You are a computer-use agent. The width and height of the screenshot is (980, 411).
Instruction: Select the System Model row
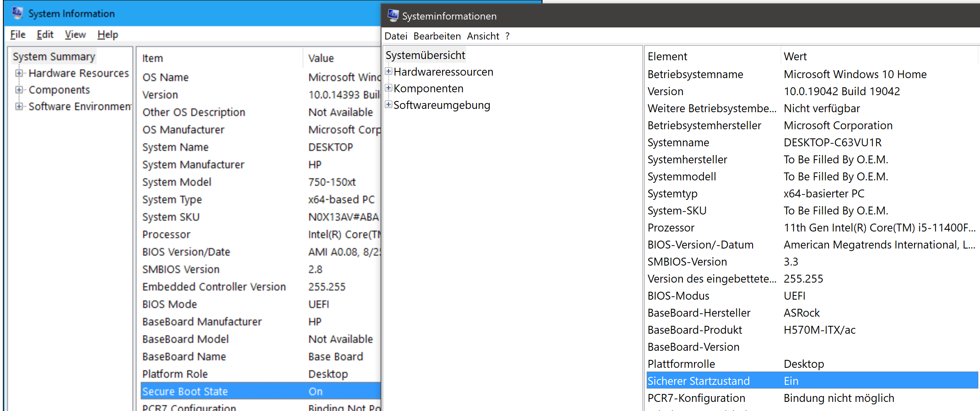[261, 182]
